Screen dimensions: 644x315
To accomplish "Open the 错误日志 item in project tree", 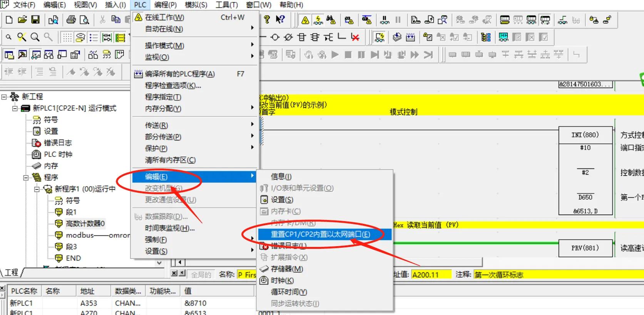I will point(58,143).
